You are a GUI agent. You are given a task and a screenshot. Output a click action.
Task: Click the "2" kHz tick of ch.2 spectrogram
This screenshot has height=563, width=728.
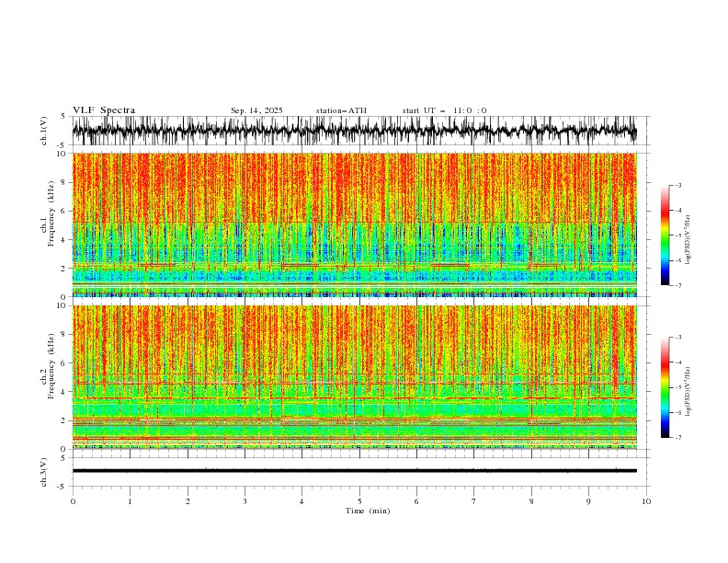[64, 420]
